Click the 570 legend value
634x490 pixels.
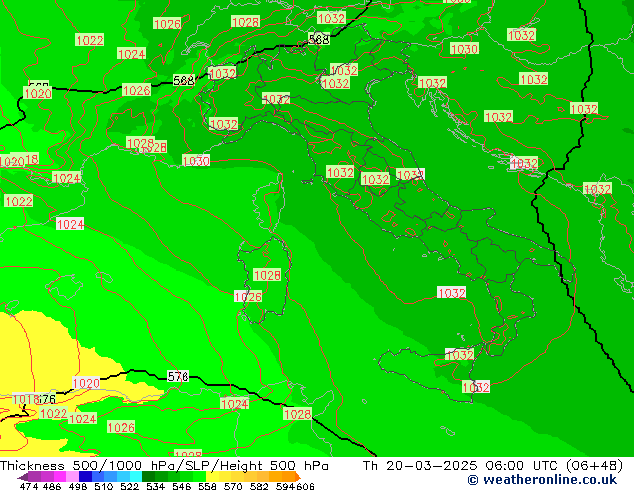point(233,486)
